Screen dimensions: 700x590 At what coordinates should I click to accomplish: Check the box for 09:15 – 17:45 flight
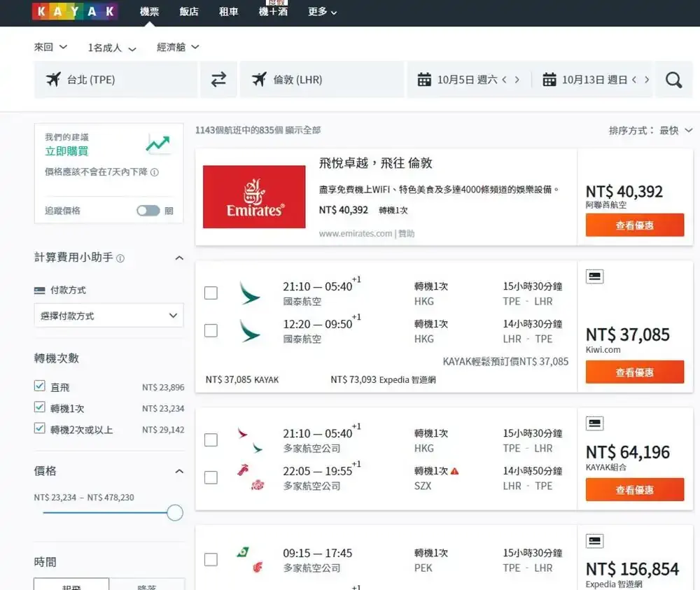coord(211,560)
